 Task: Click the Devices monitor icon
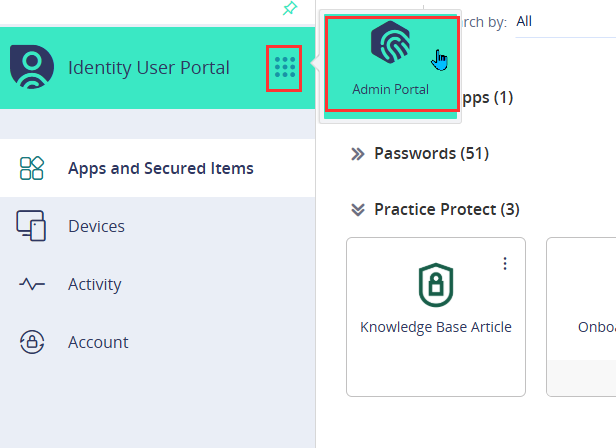point(31,226)
